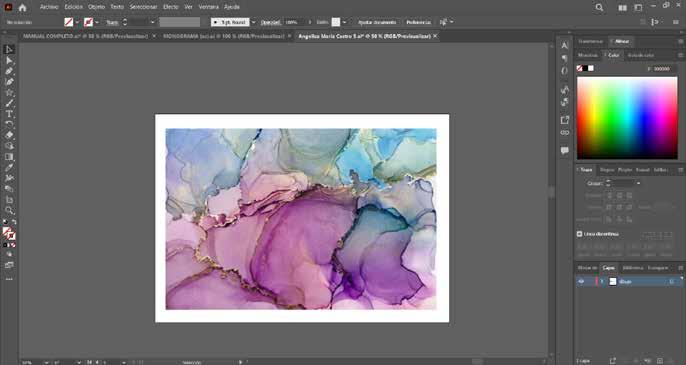Open the Trazo panel options menu

pos(680,170)
